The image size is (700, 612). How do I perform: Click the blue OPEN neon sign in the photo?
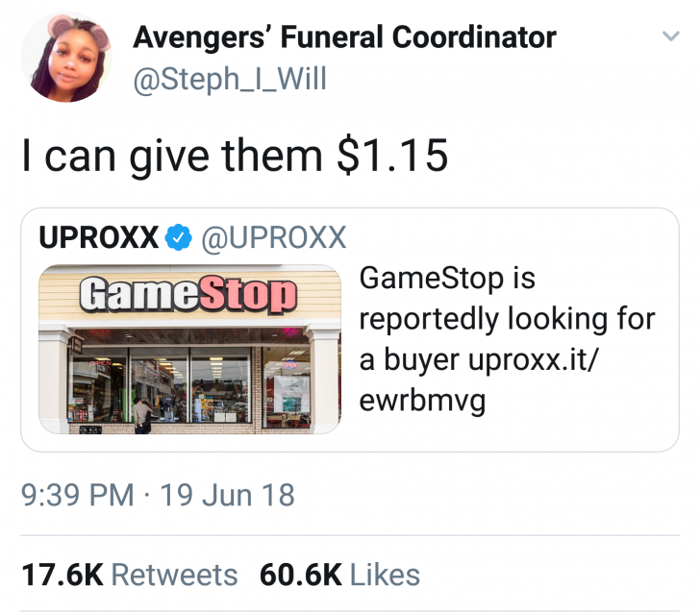[x=289, y=365]
